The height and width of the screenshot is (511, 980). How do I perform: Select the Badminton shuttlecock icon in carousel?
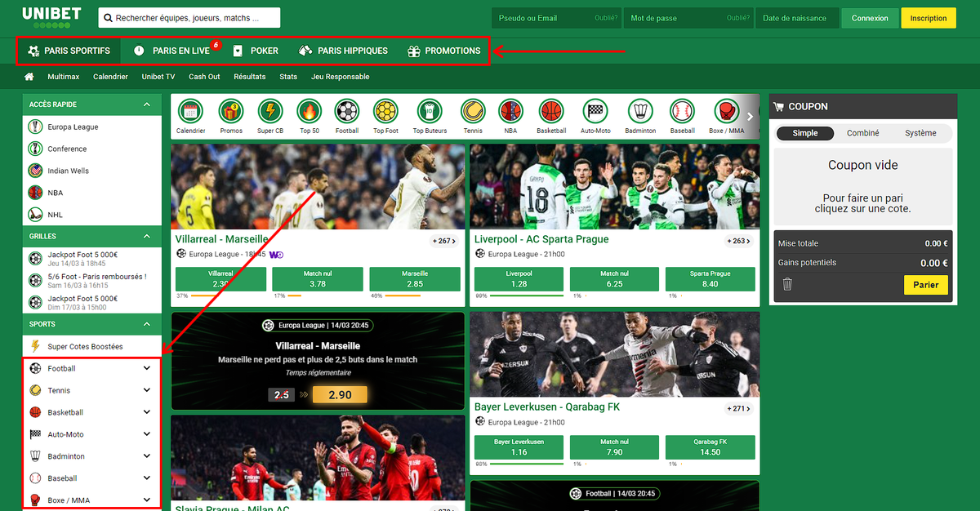coord(640,111)
